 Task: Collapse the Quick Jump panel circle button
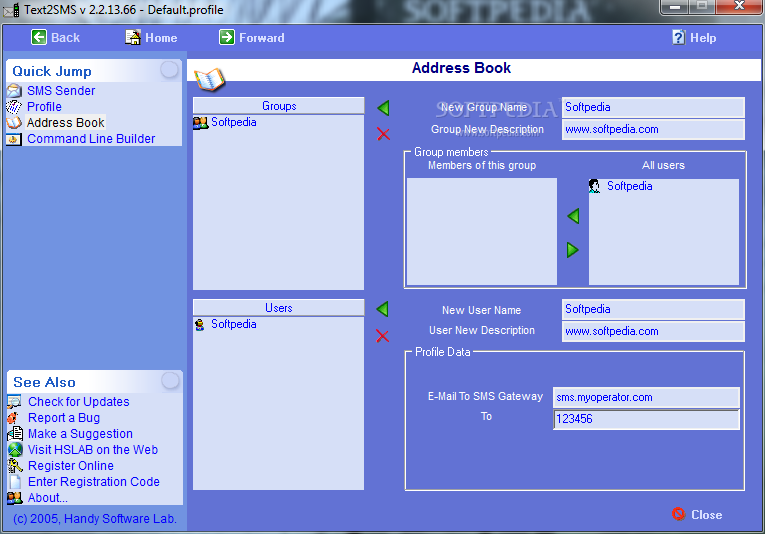(x=169, y=70)
